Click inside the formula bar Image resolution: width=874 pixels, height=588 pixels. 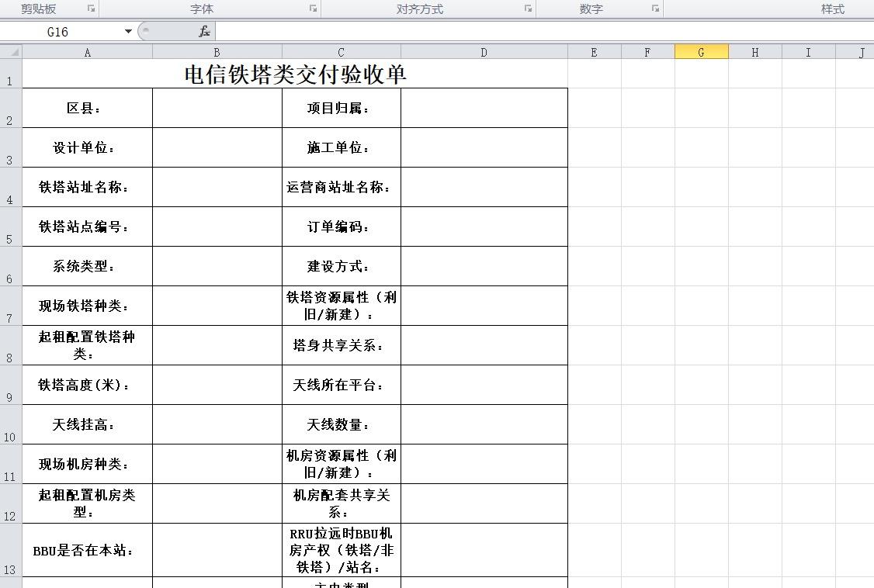[544, 31]
